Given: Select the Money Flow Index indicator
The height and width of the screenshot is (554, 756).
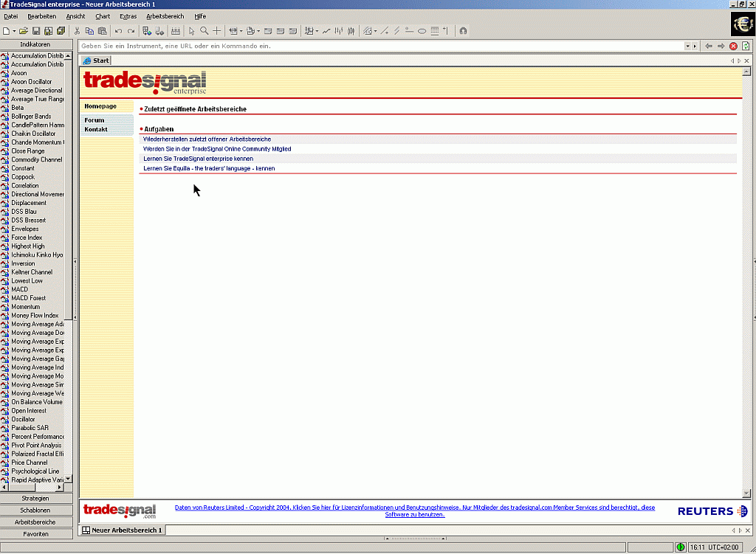Looking at the screenshot, I should (x=35, y=316).
